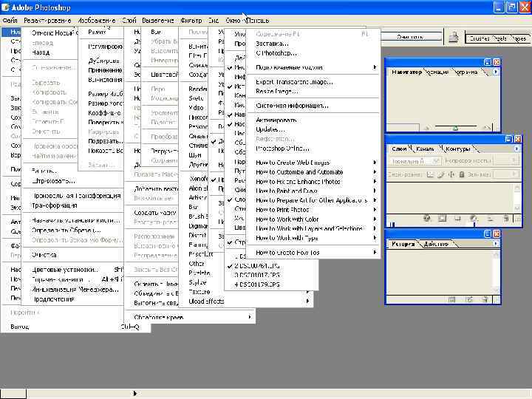Choose Updates... in Help menu

point(313,129)
